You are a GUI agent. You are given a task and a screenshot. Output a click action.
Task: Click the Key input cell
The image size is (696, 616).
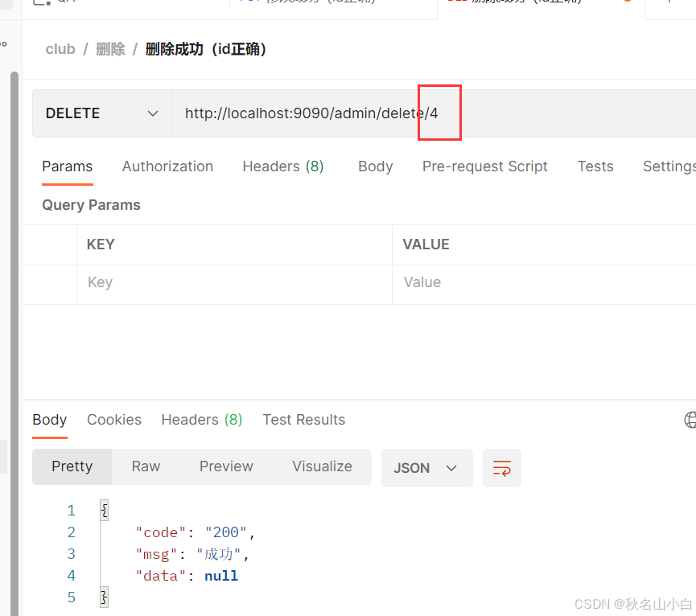tap(234, 285)
